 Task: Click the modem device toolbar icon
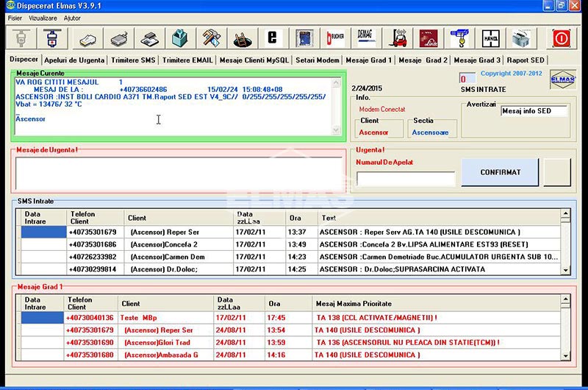point(119,38)
